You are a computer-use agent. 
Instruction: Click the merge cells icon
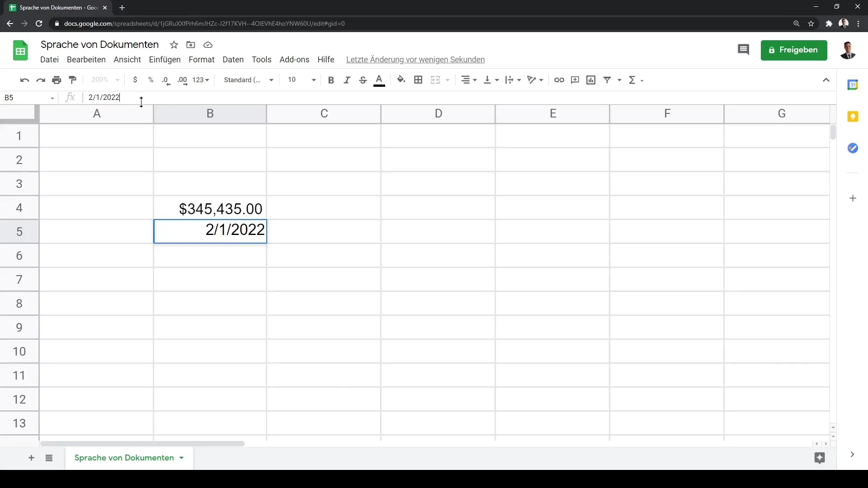pyautogui.click(x=436, y=79)
